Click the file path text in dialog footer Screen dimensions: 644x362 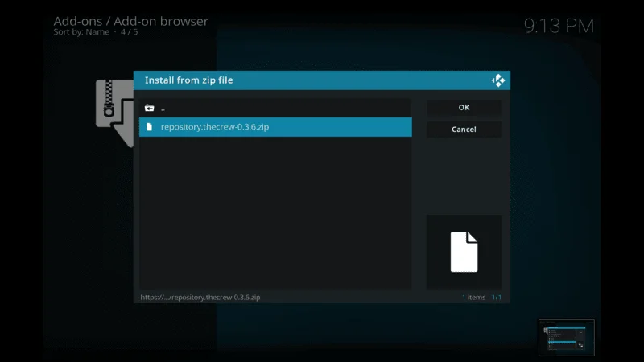tap(200, 297)
